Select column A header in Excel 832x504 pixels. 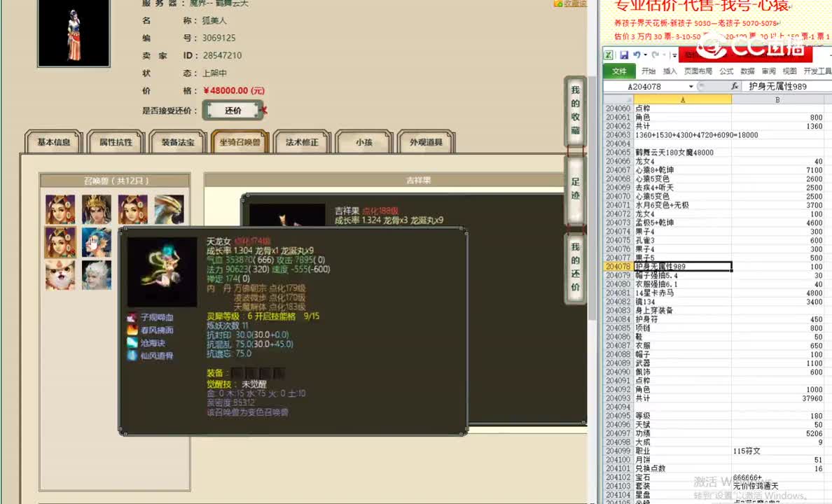click(682, 99)
